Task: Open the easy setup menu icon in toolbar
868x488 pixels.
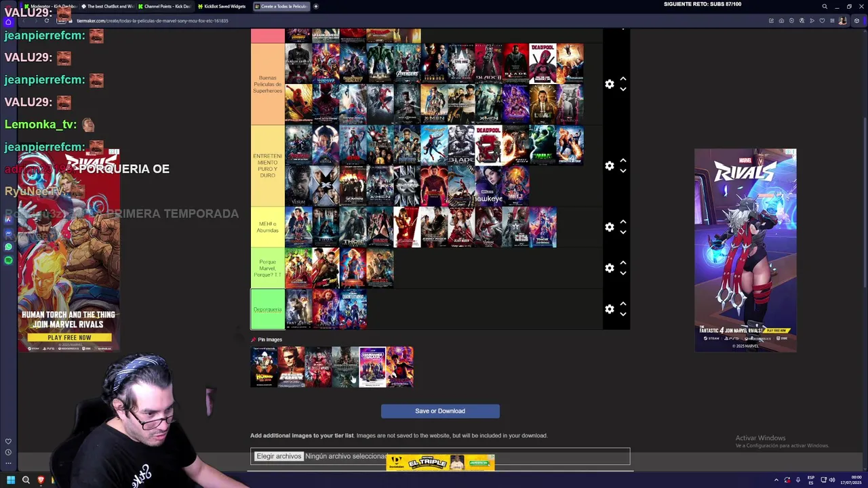Action: [832, 21]
